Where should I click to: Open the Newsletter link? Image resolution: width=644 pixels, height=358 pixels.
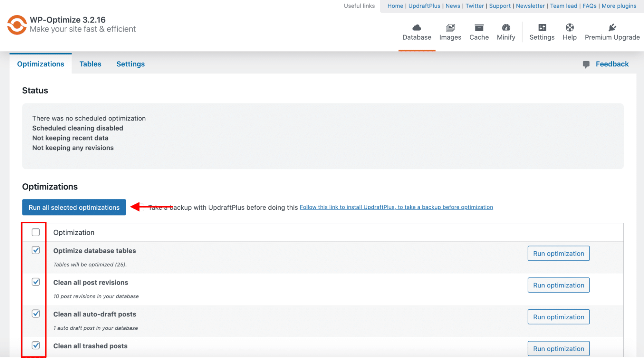point(530,6)
